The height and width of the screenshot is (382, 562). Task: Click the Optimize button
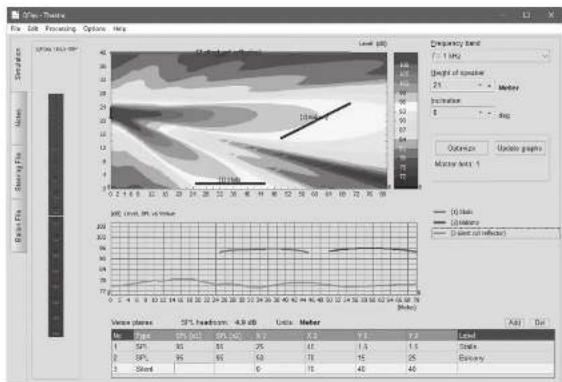tap(461, 148)
